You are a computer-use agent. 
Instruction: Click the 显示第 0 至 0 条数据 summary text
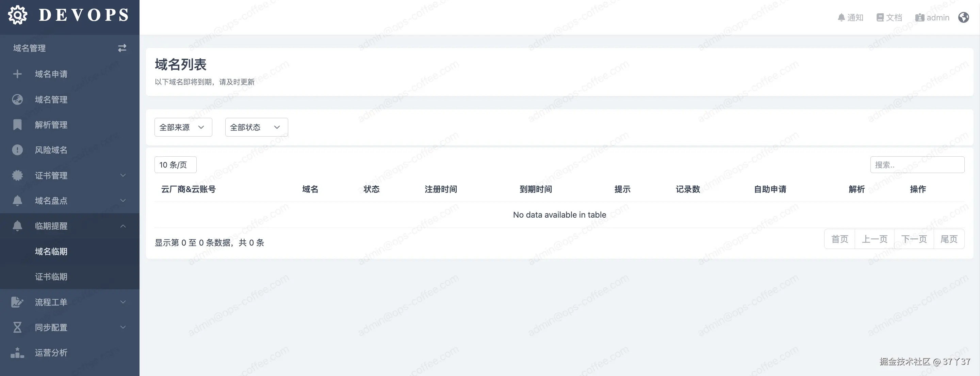tap(209, 243)
